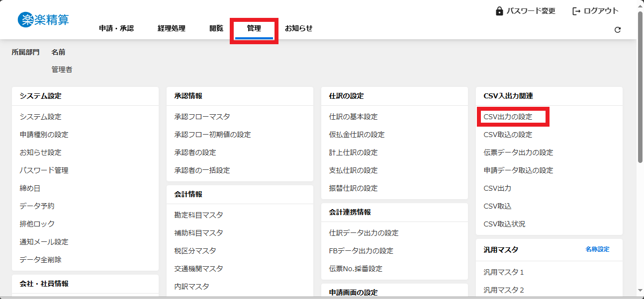Click the 楽楽精算 logo
The width and height of the screenshot is (644, 299).
[x=43, y=20]
